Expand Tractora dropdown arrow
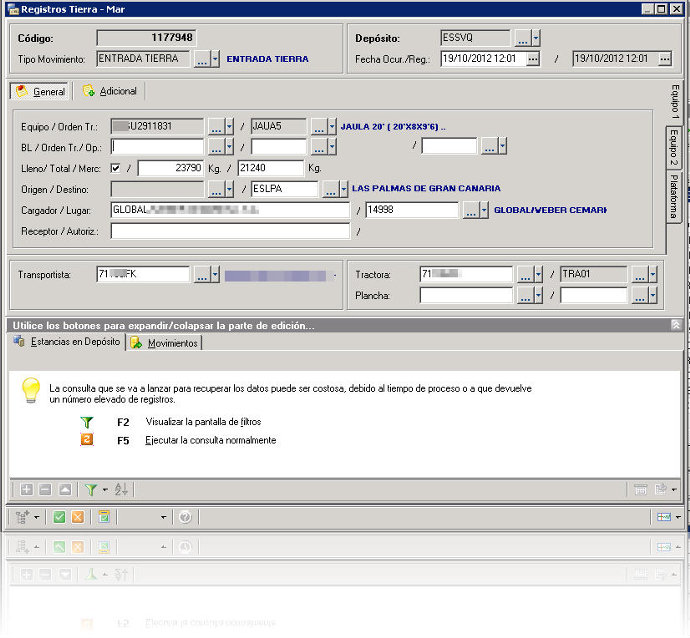The width and height of the screenshot is (690, 638). point(538,275)
